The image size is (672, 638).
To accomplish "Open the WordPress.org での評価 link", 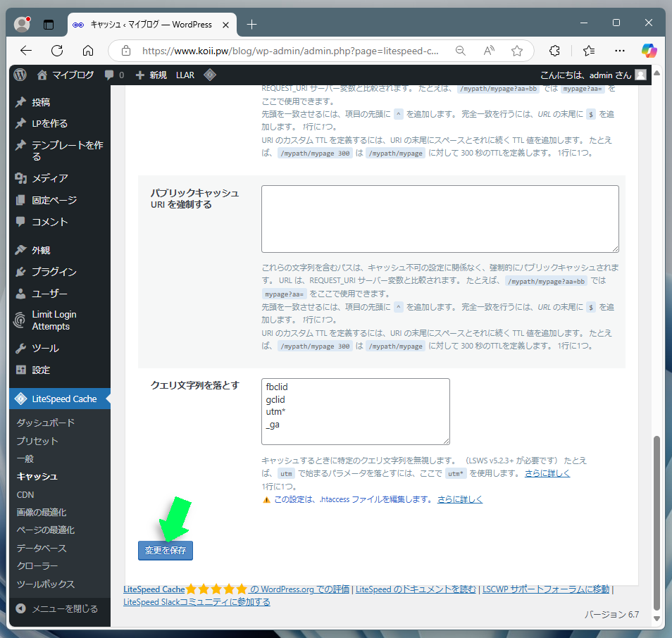I will (x=299, y=589).
